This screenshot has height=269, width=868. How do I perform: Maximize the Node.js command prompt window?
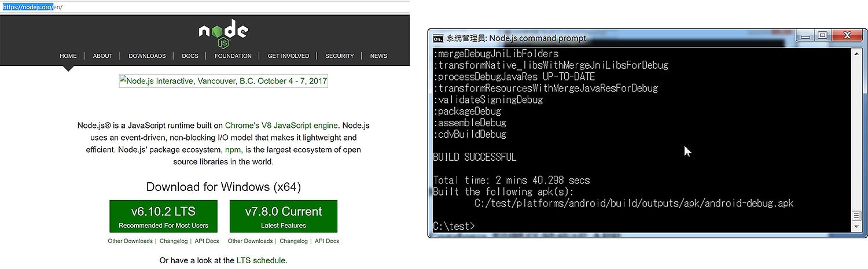pos(822,36)
